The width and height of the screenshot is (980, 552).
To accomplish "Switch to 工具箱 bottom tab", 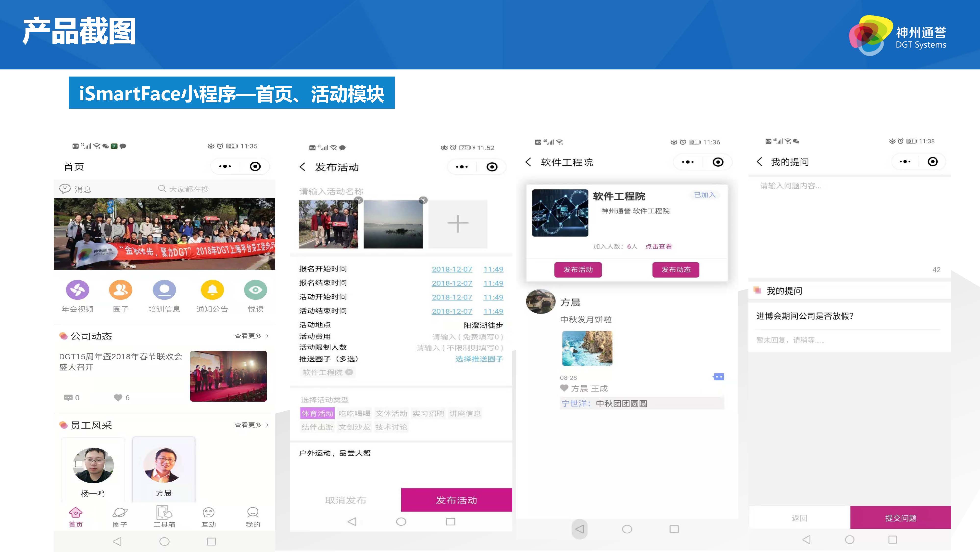I will [x=164, y=517].
